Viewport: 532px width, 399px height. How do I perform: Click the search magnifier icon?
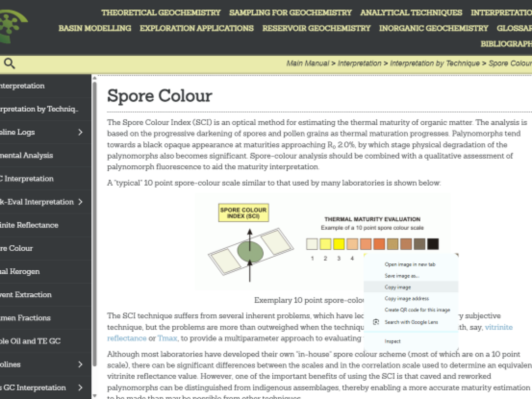click(9, 63)
